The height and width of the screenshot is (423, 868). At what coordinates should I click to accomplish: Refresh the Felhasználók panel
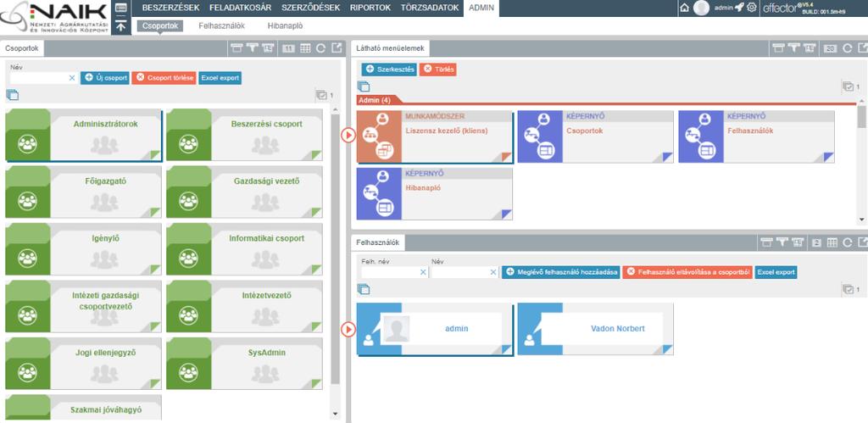point(848,242)
